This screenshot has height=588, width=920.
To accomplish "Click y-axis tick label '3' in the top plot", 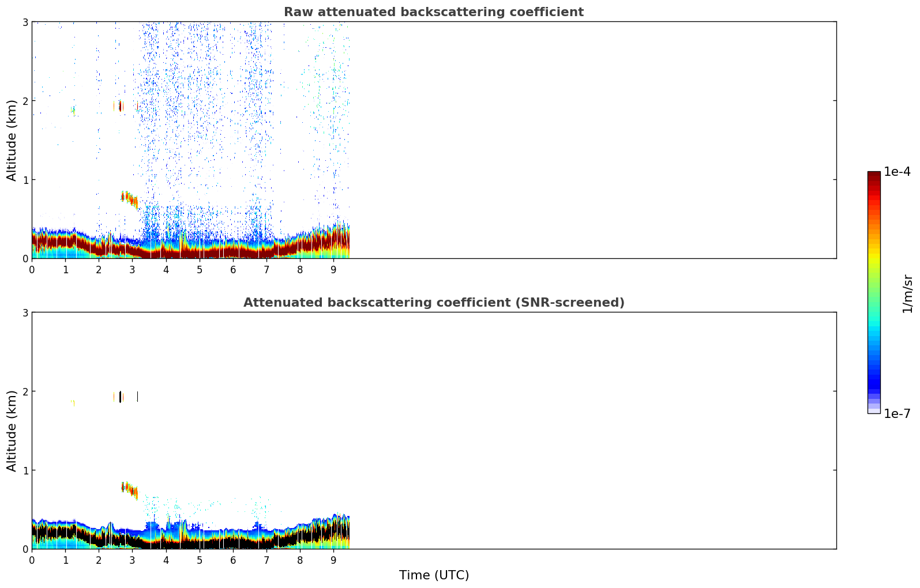I will click(25, 22).
